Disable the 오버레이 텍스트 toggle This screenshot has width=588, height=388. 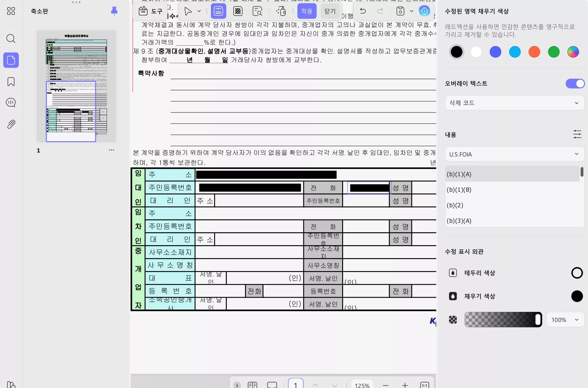tap(574, 83)
